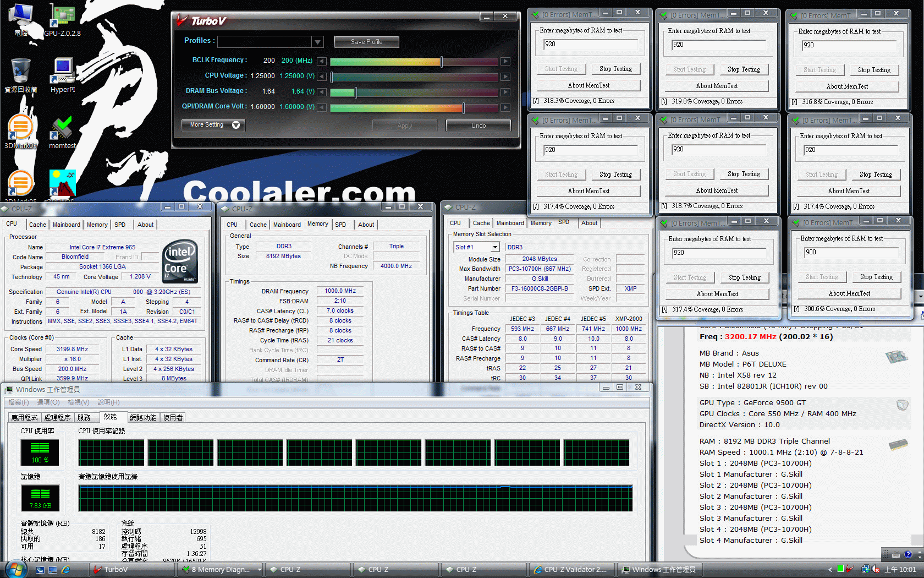Select About tab in CPU-Z showing Memory Slot Selection
This screenshot has width=924, height=578.
(x=589, y=223)
